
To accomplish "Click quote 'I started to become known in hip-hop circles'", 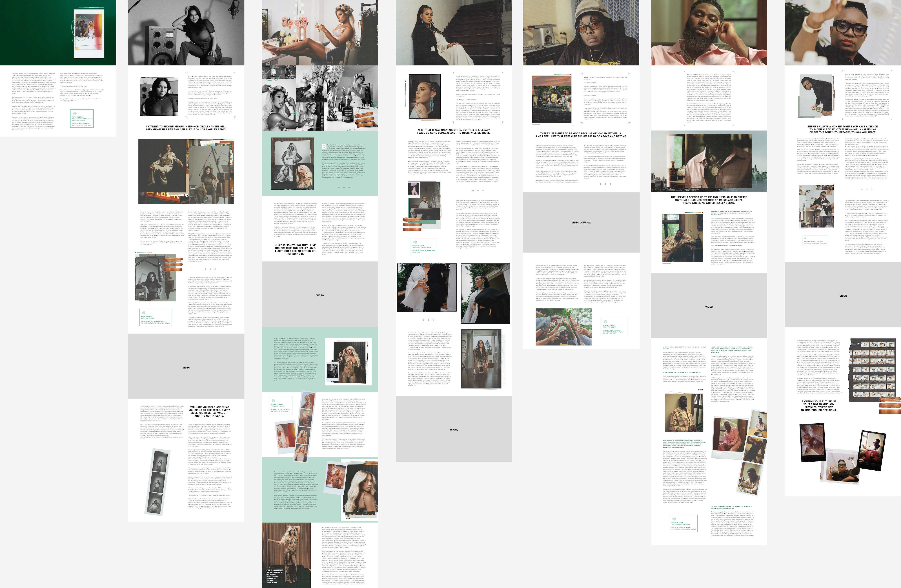I will [x=186, y=128].
